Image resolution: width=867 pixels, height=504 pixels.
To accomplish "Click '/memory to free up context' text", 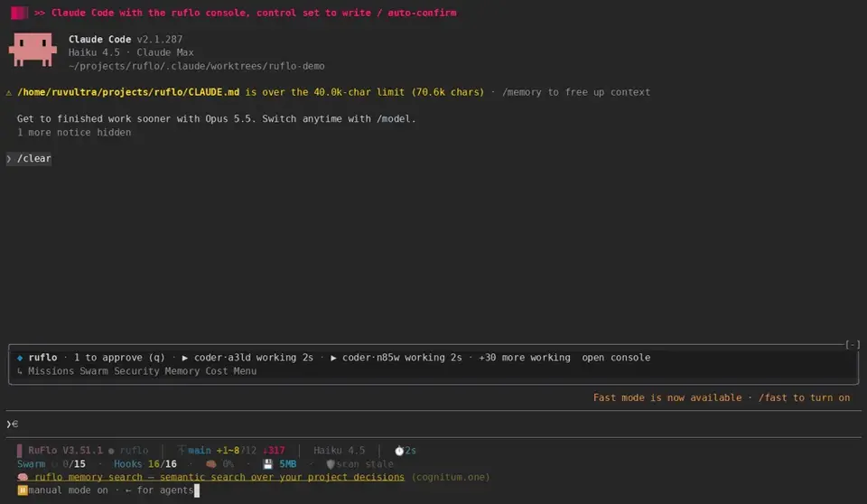I will pyautogui.click(x=576, y=92).
